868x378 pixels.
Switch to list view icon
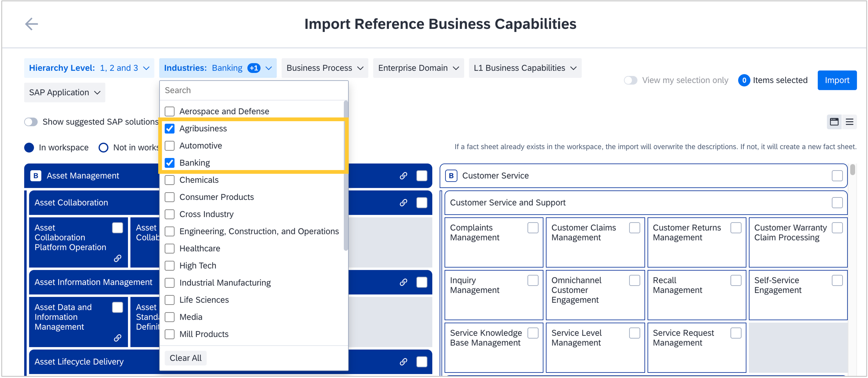point(850,122)
